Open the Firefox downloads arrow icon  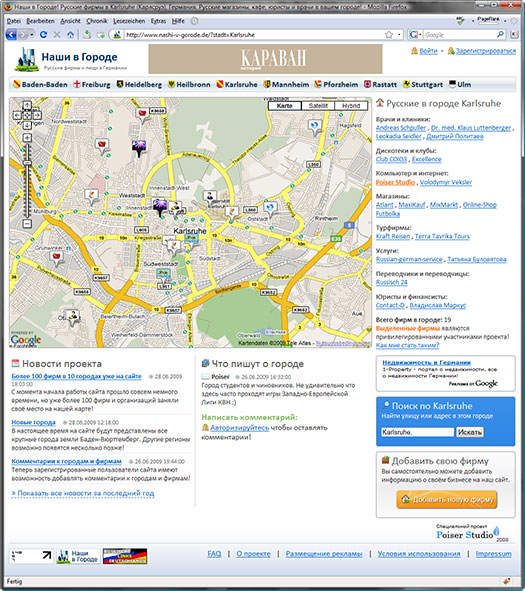tap(87, 35)
